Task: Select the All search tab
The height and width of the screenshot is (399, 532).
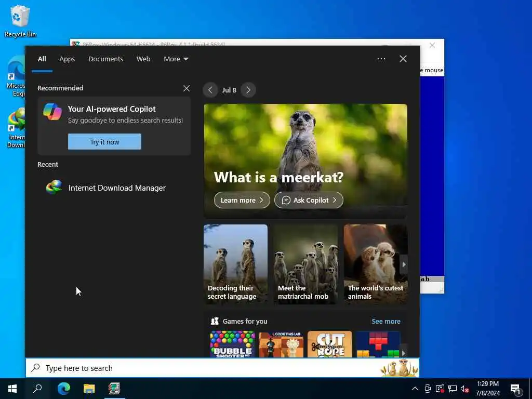Action: point(42,59)
